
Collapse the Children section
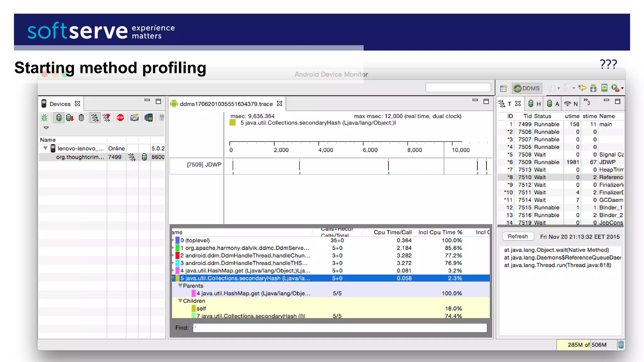(180, 301)
